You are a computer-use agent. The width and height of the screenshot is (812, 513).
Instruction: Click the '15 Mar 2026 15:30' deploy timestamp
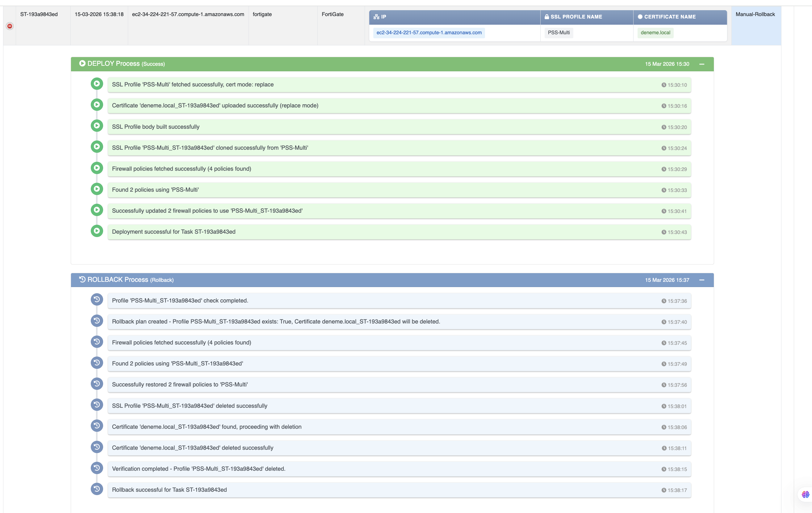pos(667,64)
